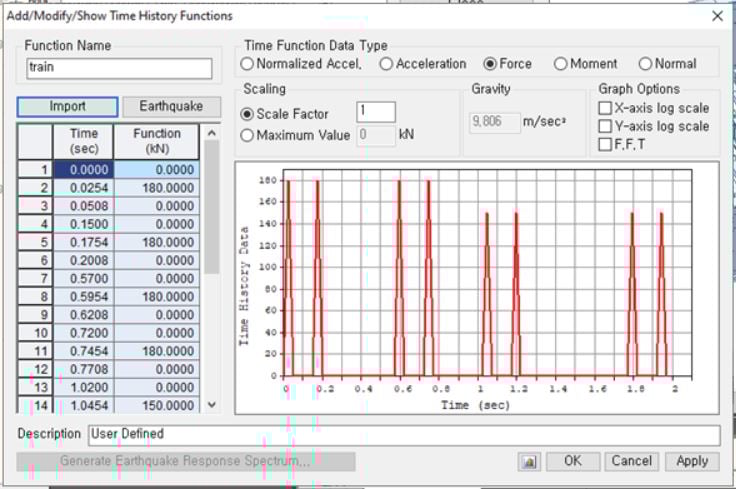Image resolution: width=736 pixels, height=489 pixels.
Task: Select row header 1 in the table
Action: click(x=35, y=170)
